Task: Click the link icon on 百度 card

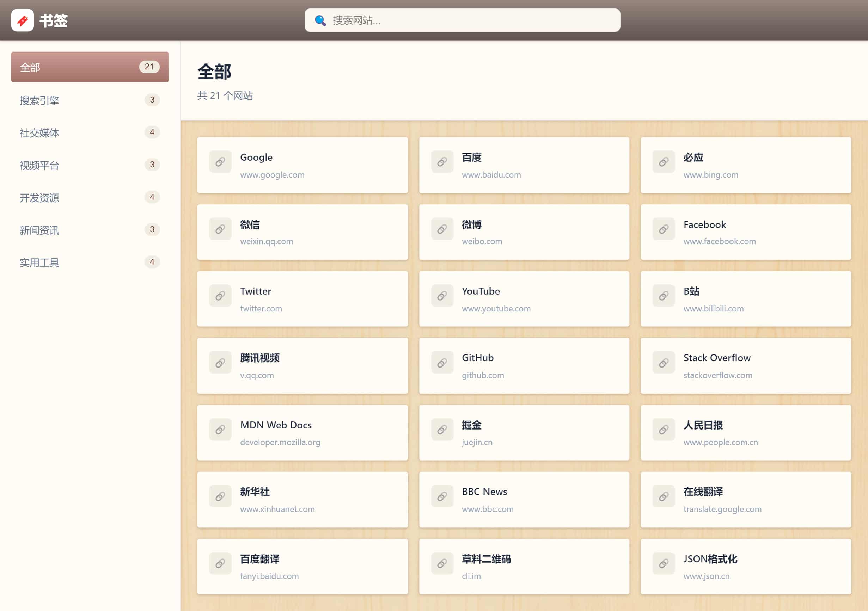Action: click(442, 162)
